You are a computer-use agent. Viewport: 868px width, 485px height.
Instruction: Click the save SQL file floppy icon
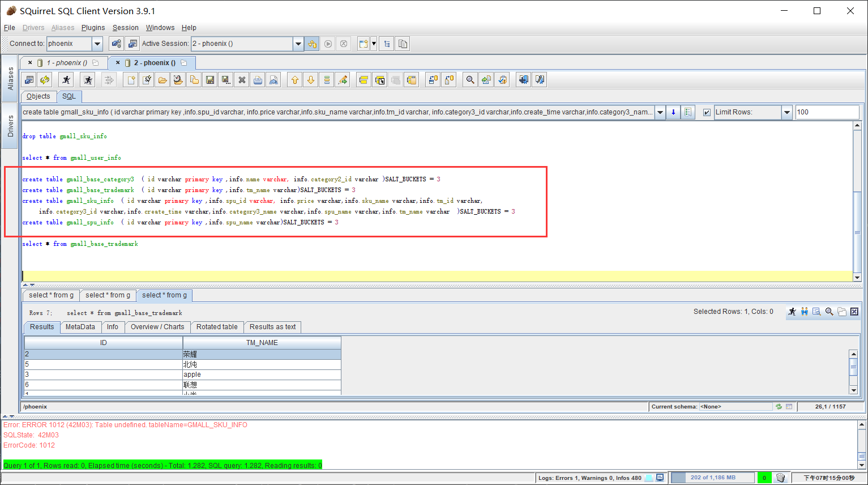[x=210, y=80]
